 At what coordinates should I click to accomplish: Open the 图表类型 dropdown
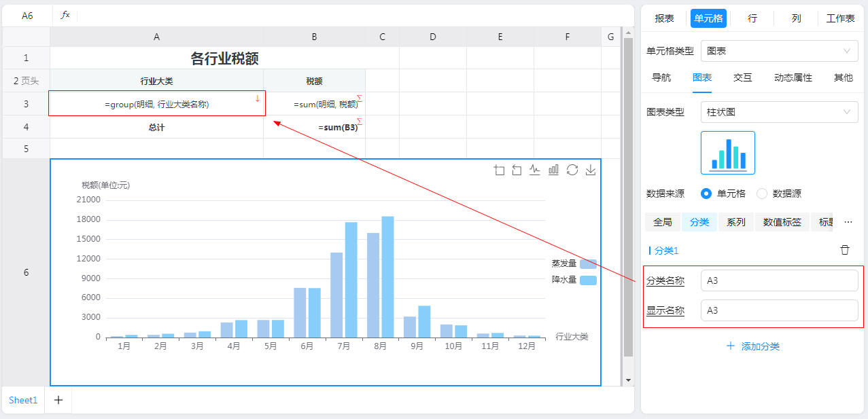click(x=779, y=112)
